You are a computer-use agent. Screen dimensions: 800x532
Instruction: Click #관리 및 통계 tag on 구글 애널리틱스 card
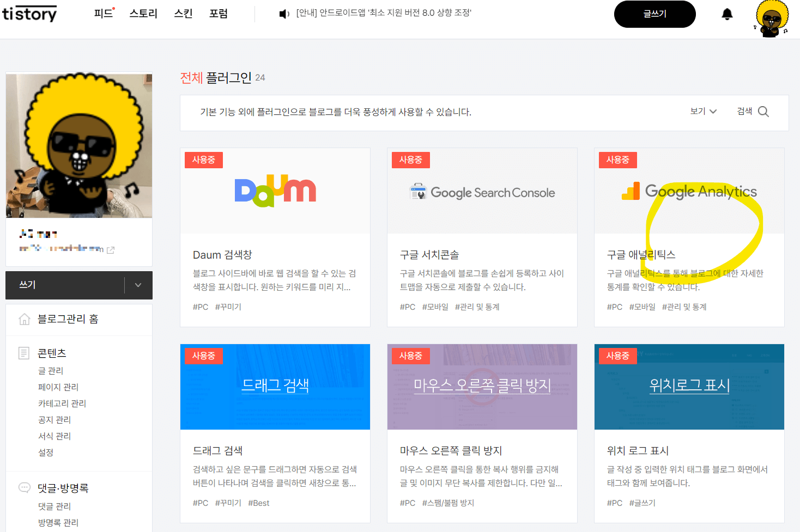point(684,307)
